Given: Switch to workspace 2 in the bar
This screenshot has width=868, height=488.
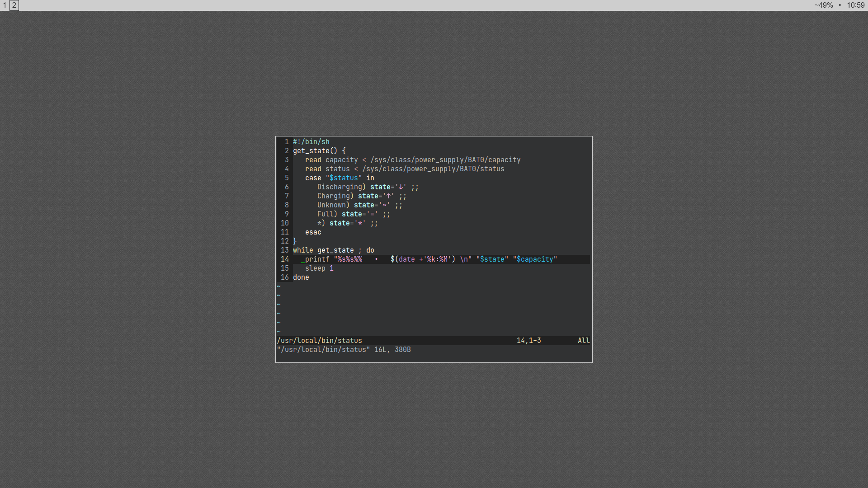Looking at the screenshot, I should pos(14,5).
